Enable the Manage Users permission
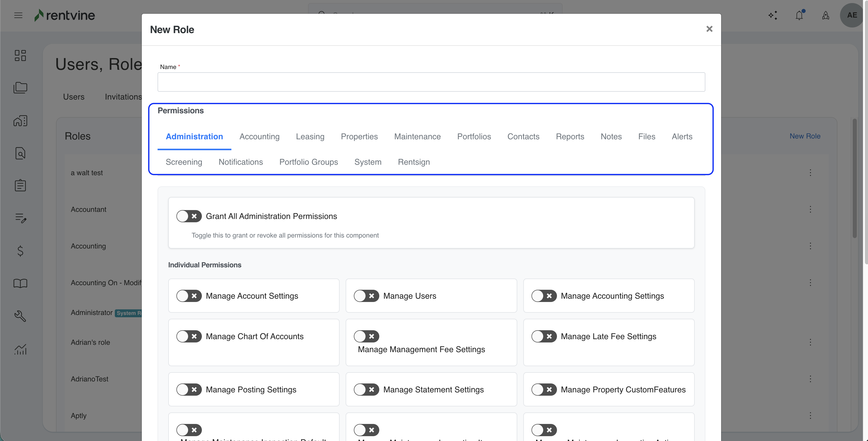The height and width of the screenshot is (441, 868). [x=366, y=296]
